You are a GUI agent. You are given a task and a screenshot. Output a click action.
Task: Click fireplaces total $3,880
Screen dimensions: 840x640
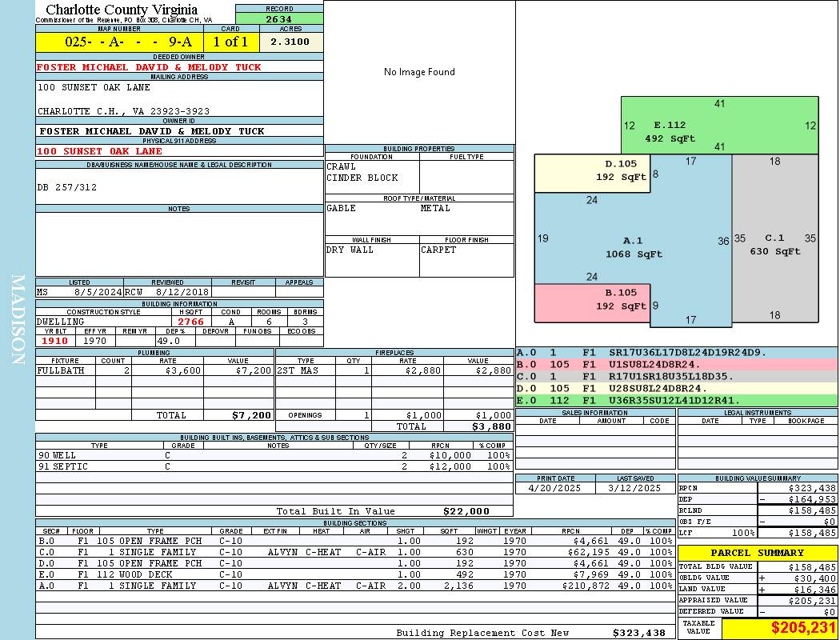pyautogui.click(x=491, y=427)
